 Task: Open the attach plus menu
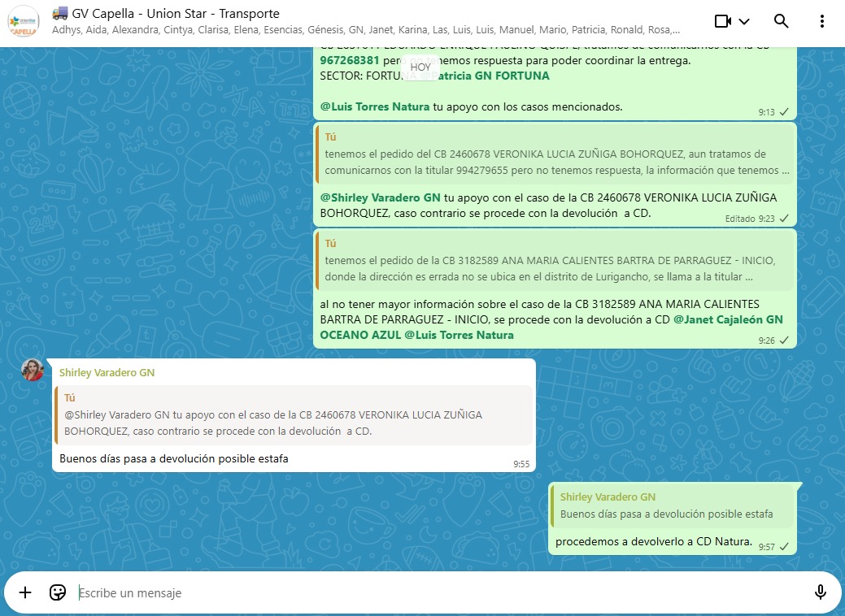point(25,592)
